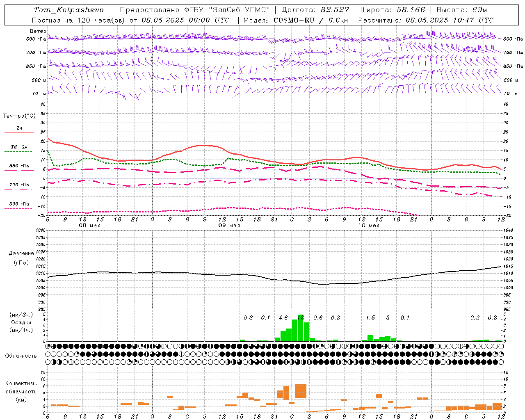Click the '0.2' precipitation amount value
The width and height of the screenshot is (525, 420).
[475, 317]
